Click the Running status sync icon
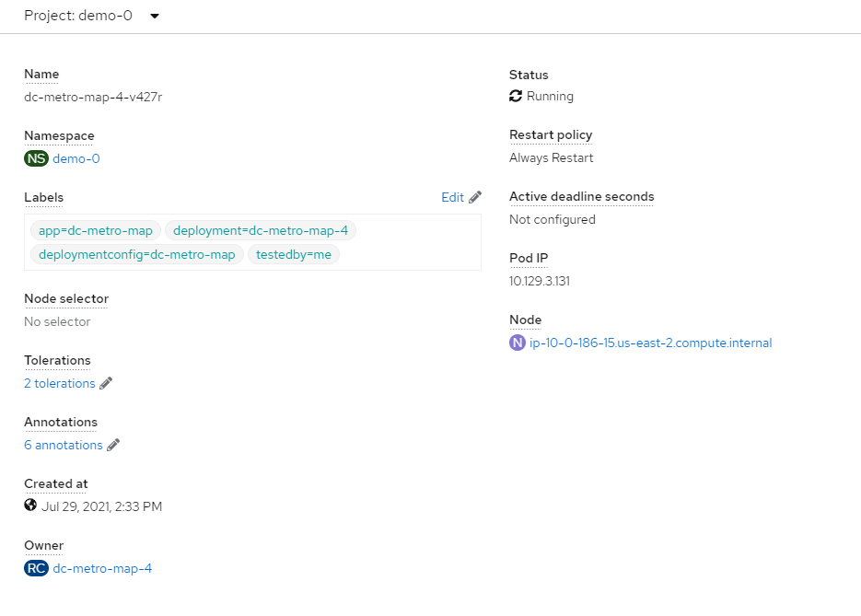 tap(516, 96)
